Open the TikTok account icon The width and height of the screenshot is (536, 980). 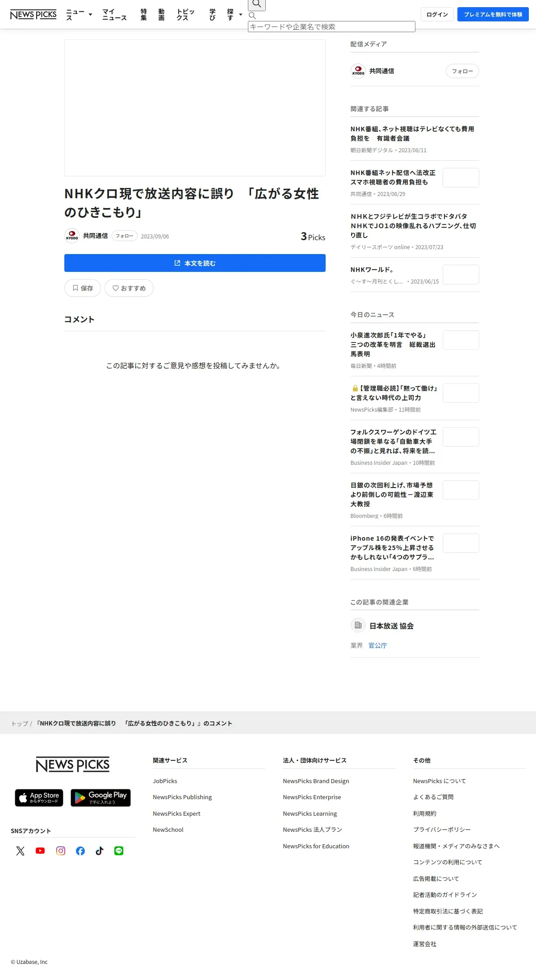[100, 851]
